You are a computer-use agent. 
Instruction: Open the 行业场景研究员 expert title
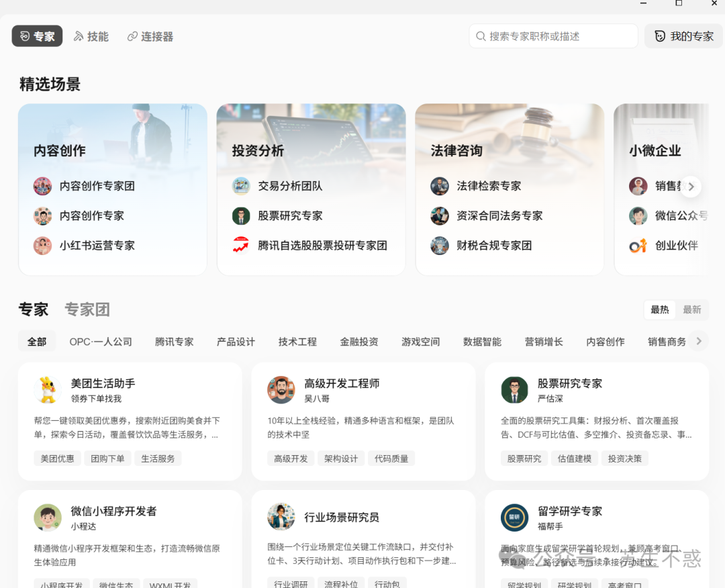click(x=342, y=518)
